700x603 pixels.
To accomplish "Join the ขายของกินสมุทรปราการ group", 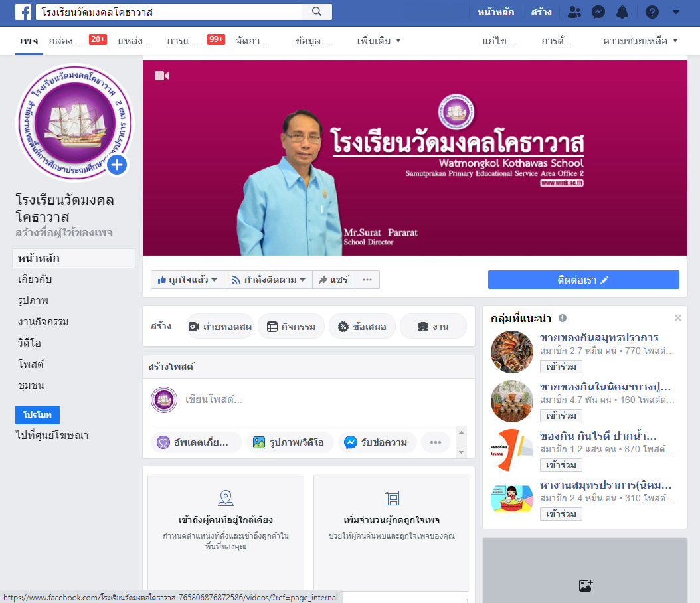I will tap(561, 367).
